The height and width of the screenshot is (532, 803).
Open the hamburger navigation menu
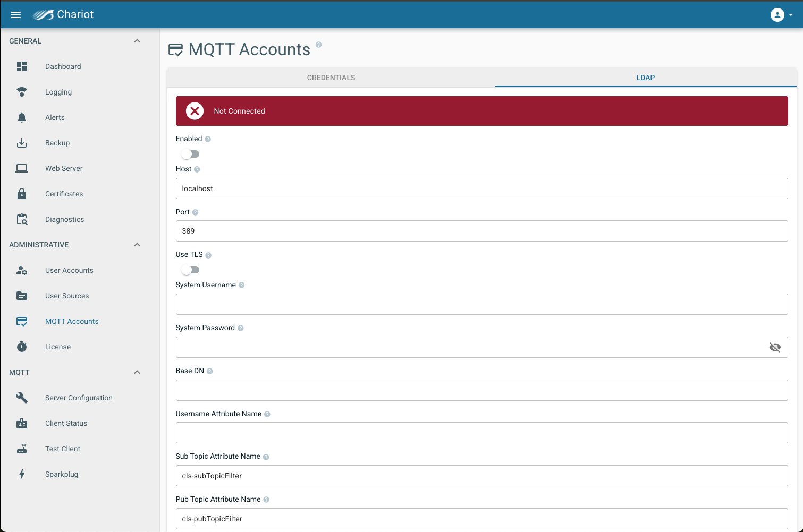click(16, 15)
